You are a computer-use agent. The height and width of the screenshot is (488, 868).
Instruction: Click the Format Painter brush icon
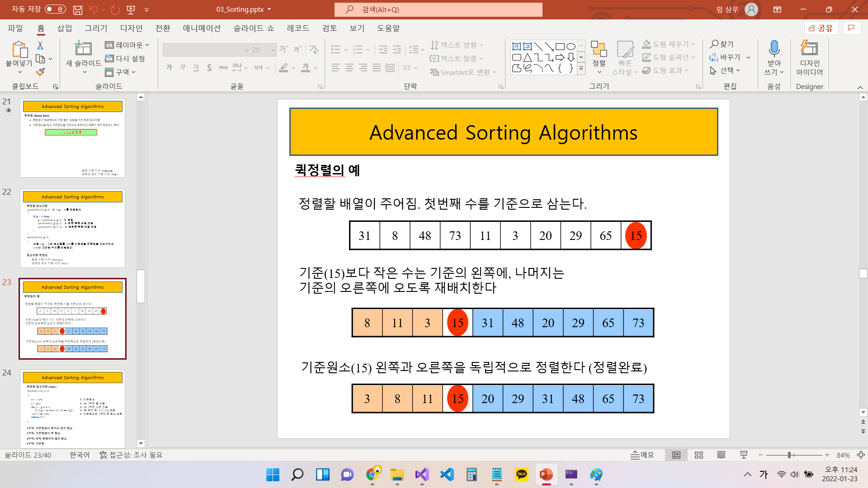coord(40,72)
